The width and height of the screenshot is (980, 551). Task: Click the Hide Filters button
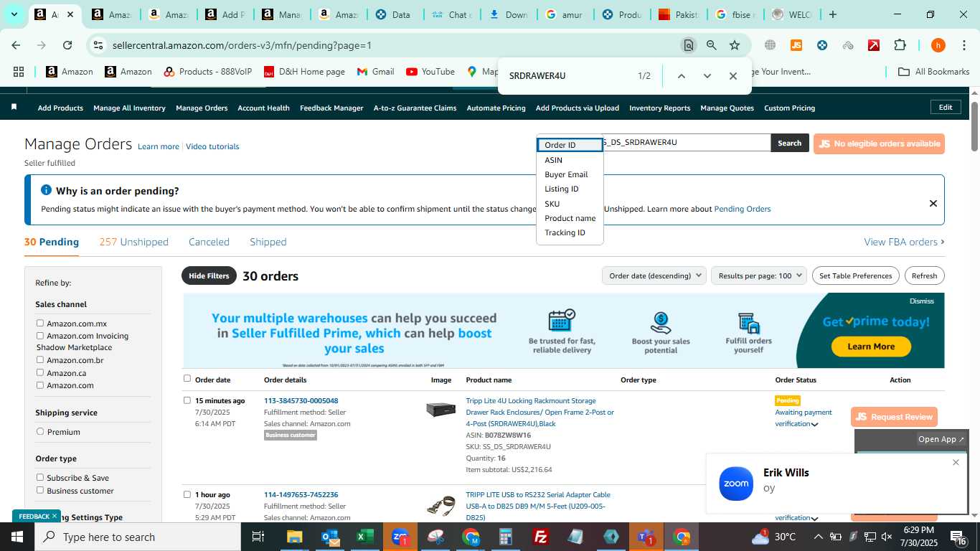pyautogui.click(x=209, y=275)
